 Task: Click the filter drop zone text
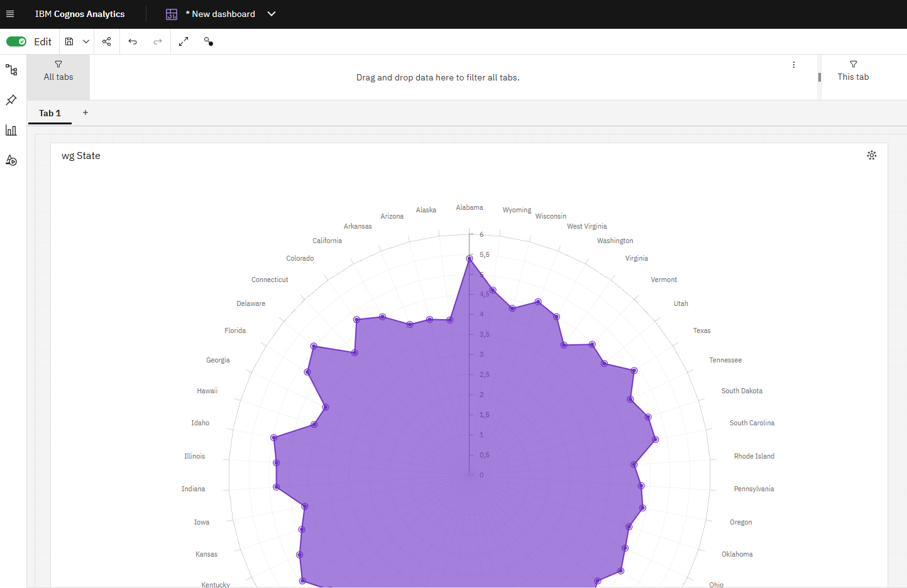pos(438,77)
